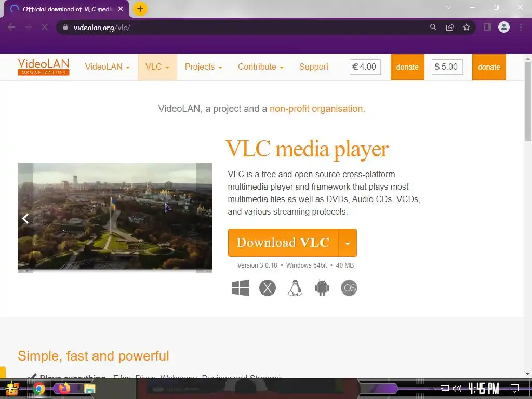Screen dimensions: 532x399
Task: Open zoom magnifier icon in address bar
Action: pos(433,27)
